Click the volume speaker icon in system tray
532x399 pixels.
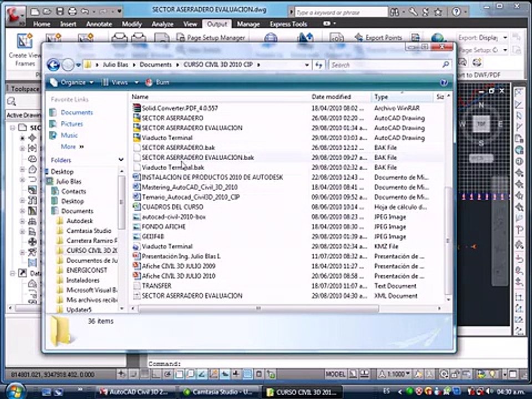tap(489, 392)
